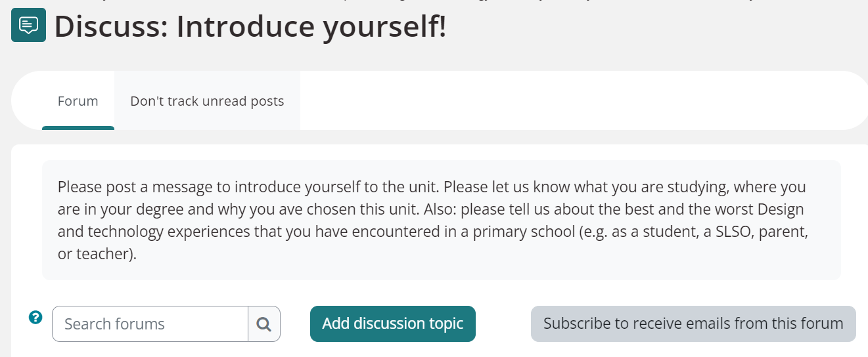The height and width of the screenshot is (357, 868).
Task: Place cursor in the Search forums placeholder
Action: 114,324
